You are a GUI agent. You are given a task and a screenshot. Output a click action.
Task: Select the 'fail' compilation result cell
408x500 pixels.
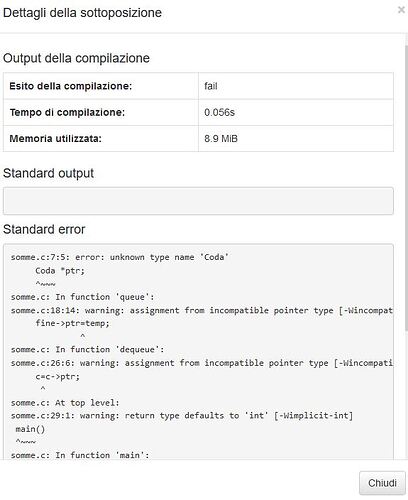[296, 86]
